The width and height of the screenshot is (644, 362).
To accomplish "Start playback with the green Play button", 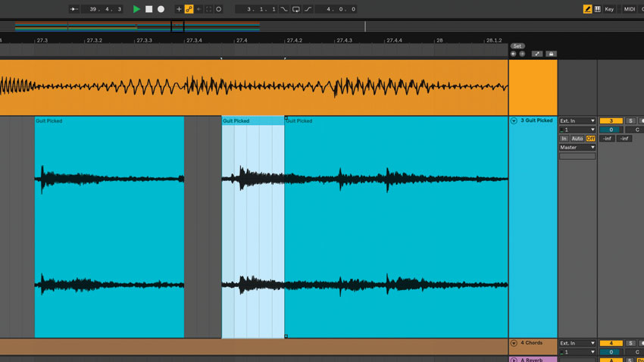I will (136, 9).
